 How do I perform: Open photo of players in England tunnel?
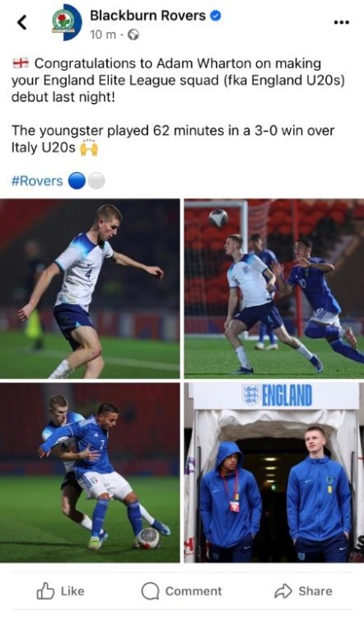tap(274, 473)
